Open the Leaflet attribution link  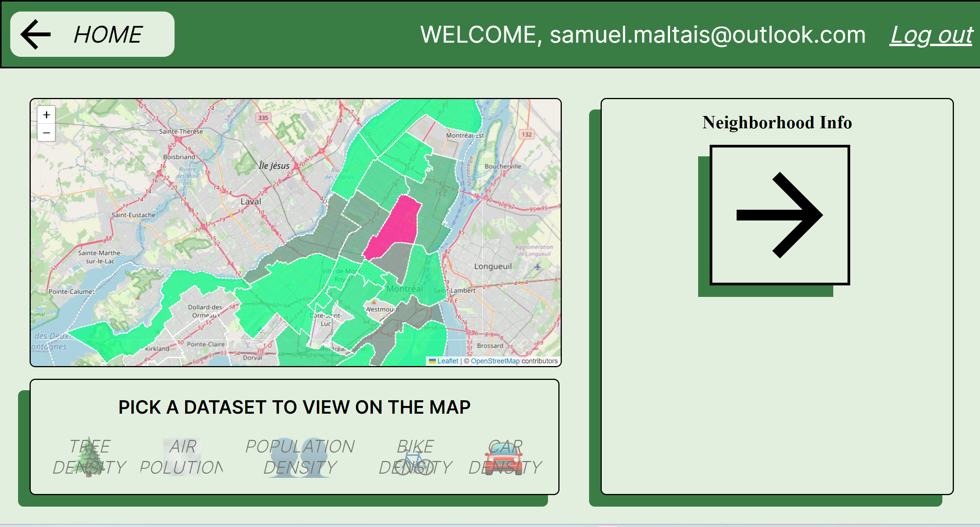coord(447,361)
